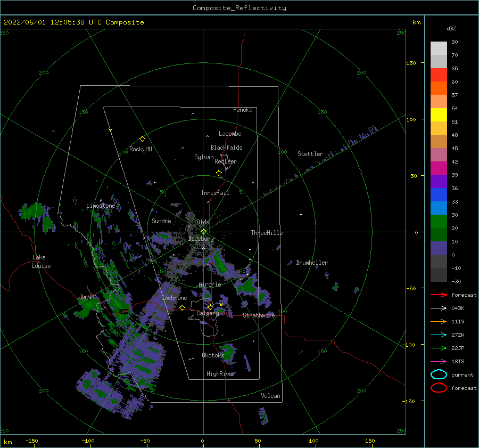The height and width of the screenshot is (448, 479).
Task: Click the HighRiver town label
Action: click(220, 374)
